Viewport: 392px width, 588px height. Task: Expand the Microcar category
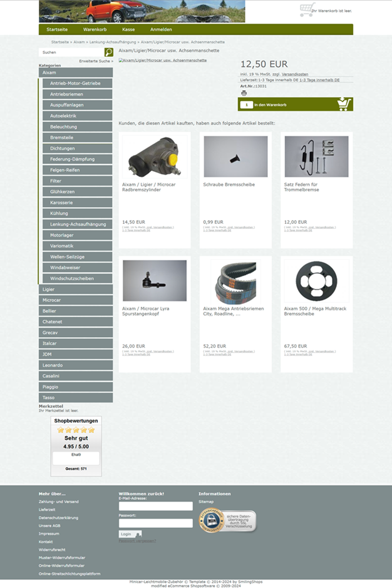(x=76, y=300)
